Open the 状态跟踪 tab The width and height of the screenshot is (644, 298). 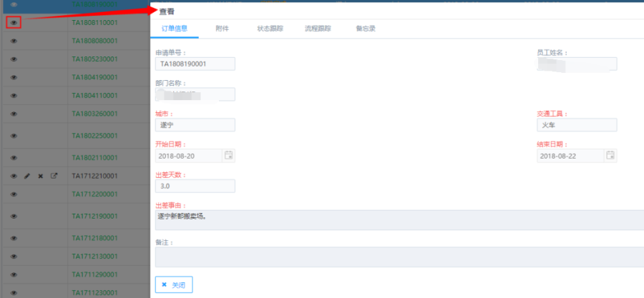270,29
